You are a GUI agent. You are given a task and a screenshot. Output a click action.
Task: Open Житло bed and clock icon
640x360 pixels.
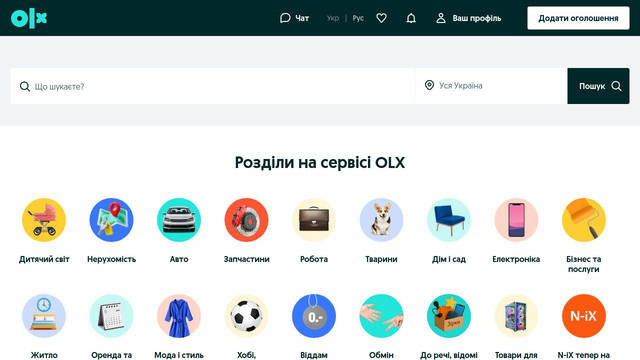[x=44, y=316]
